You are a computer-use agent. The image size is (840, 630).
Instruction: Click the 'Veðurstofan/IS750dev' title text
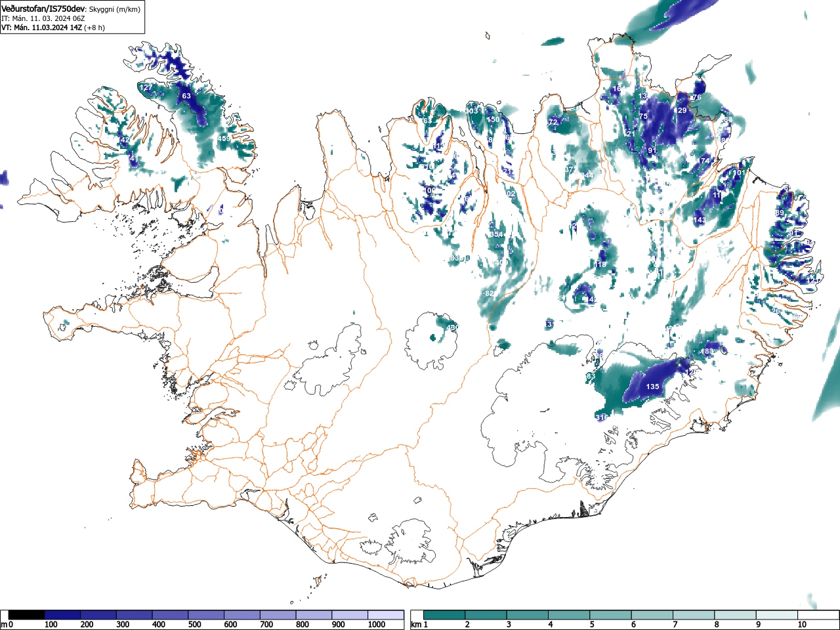tap(43, 9)
